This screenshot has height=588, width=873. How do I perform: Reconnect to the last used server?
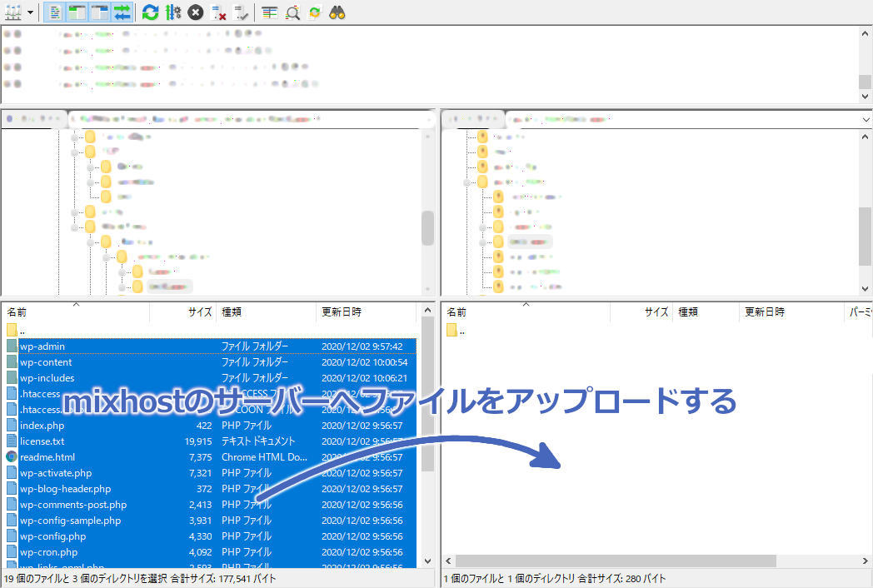[241, 12]
